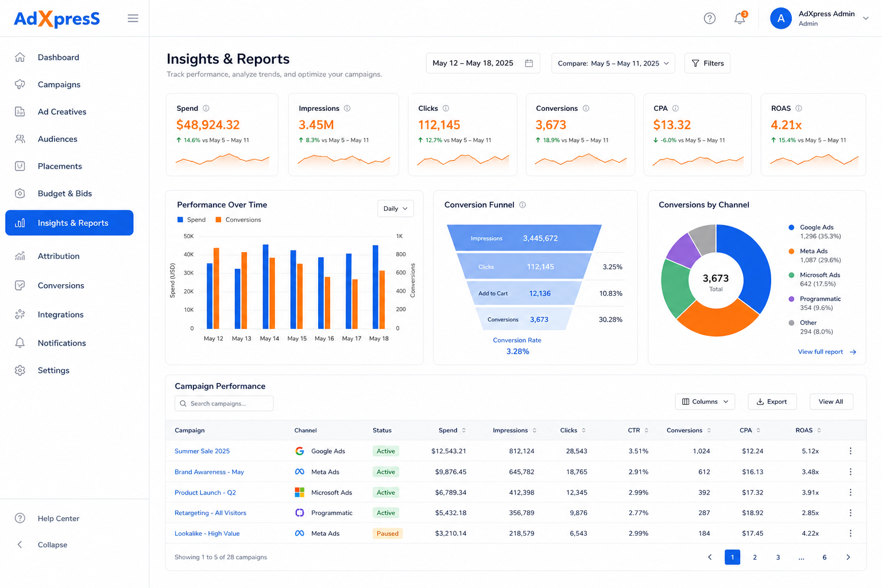This screenshot has width=882, height=588.
Task: Toggle the hamburger menu icon
Action: [133, 18]
